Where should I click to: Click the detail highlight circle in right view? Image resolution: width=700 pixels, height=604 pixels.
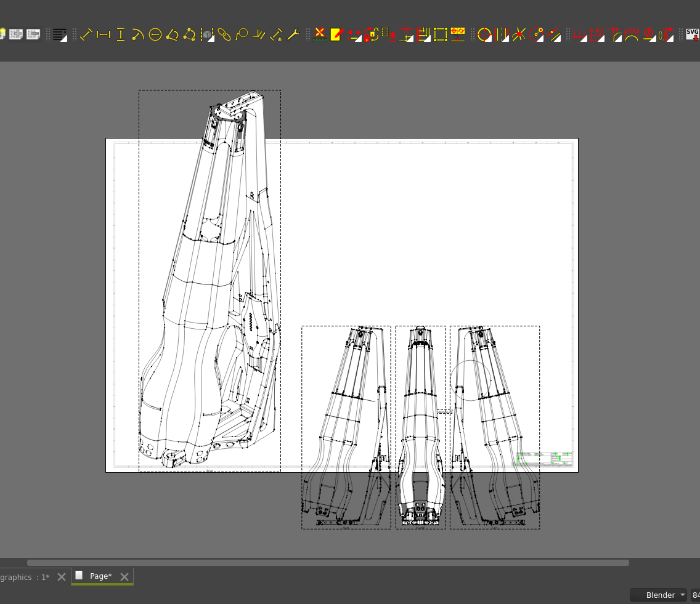pyautogui.click(x=471, y=381)
